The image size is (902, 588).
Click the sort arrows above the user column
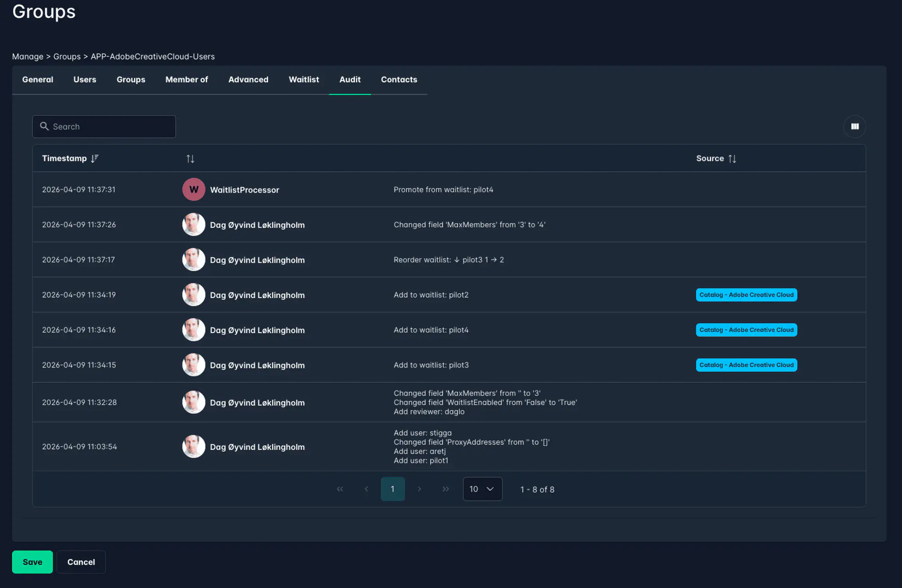tap(190, 158)
